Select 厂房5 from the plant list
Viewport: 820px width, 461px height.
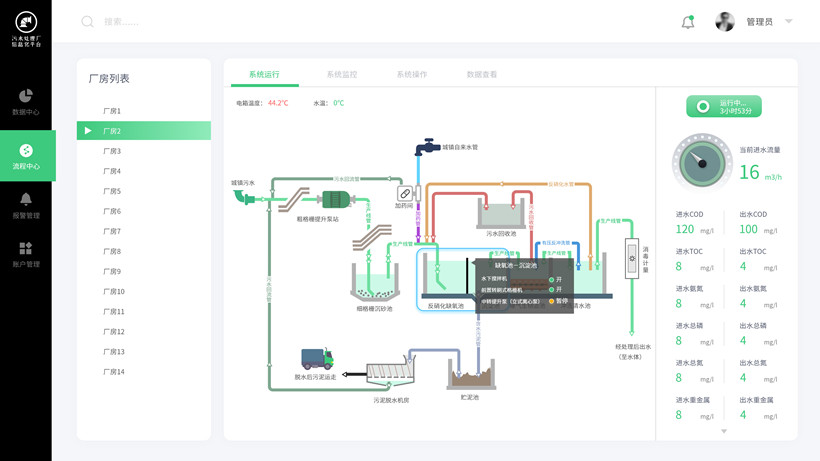(112, 191)
